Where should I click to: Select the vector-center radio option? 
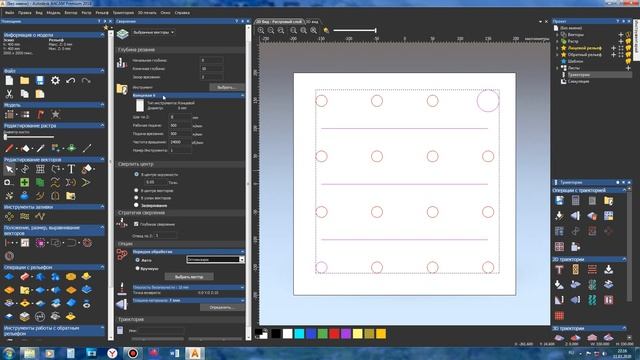136,190
